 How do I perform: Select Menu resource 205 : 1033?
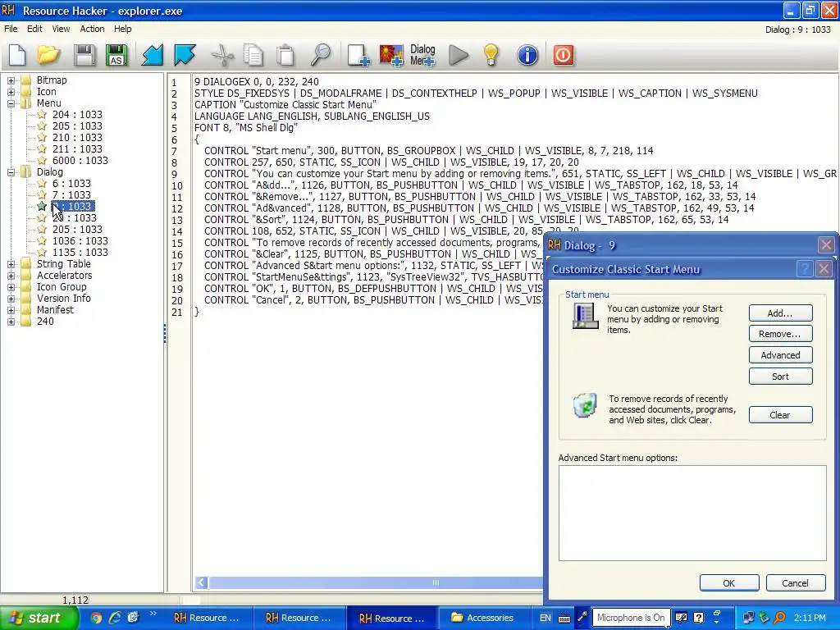click(x=77, y=126)
